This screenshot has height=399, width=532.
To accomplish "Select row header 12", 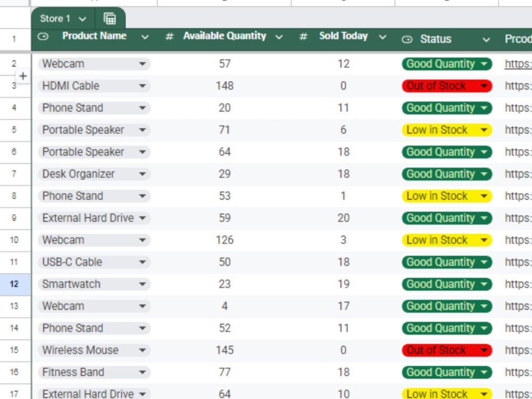I will click(x=15, y=284).
